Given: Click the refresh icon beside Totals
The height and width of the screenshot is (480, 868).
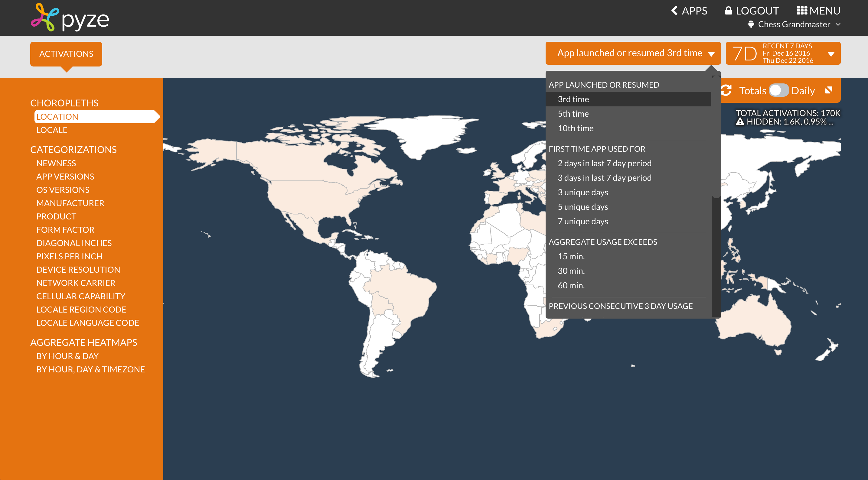Looking at the screenshot, I should [x=726, y=90].
